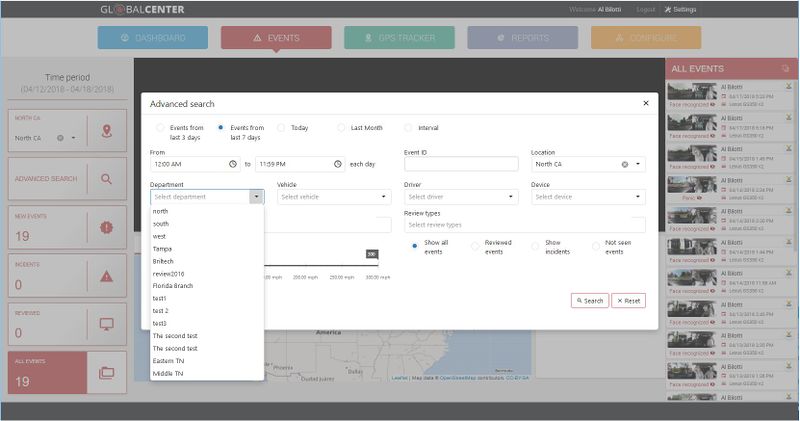Viewport: 800px width, 421px height.
Task: Click the Reset button
Action: pyautogui.click(x=628, y=300)
